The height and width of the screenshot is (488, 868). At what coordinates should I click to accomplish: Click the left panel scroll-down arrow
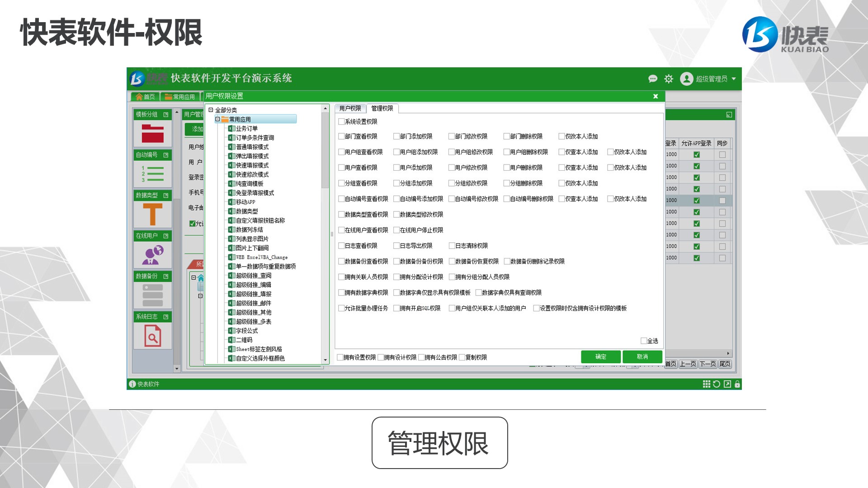[177, 369]
